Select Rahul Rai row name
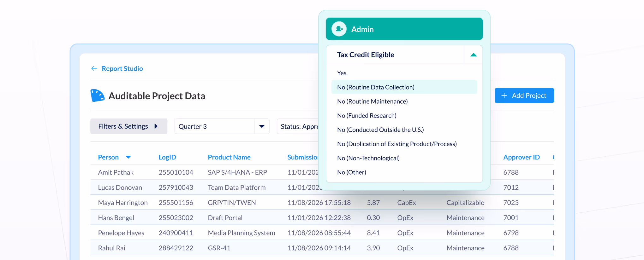Screen dimensions: 644x260 (x=111, y=248)
